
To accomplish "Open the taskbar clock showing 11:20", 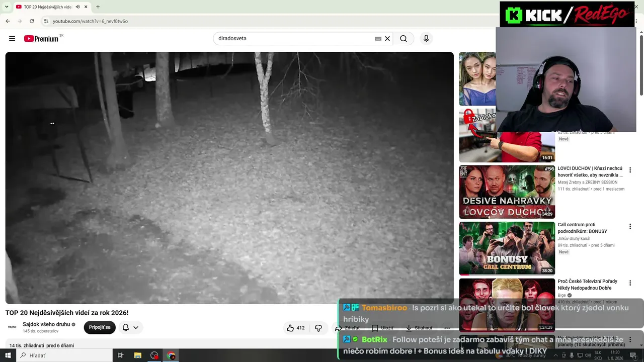I will (x=615, y=355).
